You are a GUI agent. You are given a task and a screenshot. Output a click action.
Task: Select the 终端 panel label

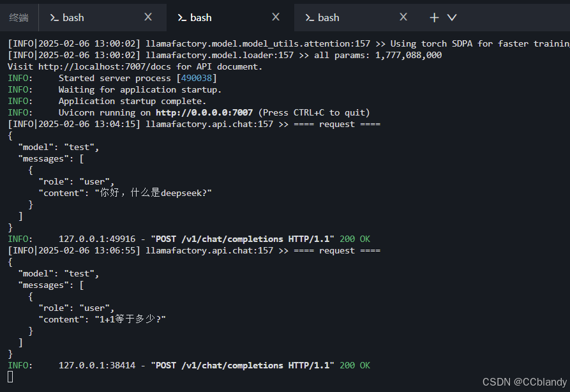(x=19, y=17)
